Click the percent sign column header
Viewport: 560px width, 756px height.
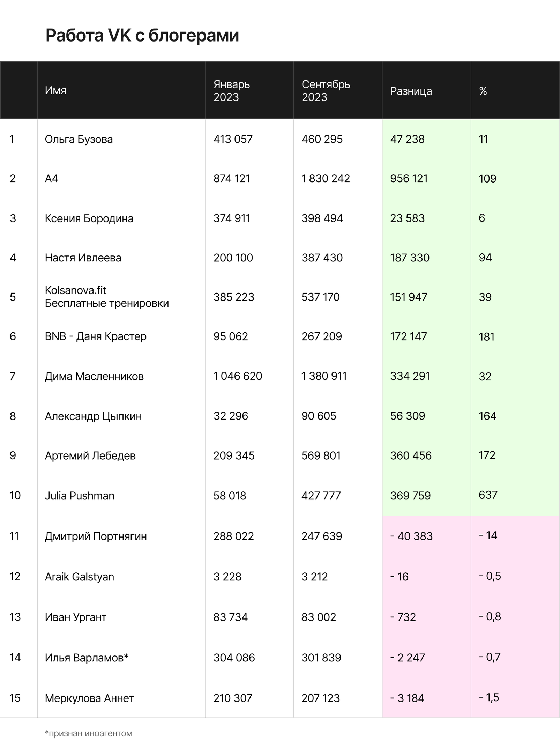pos(483,91)
